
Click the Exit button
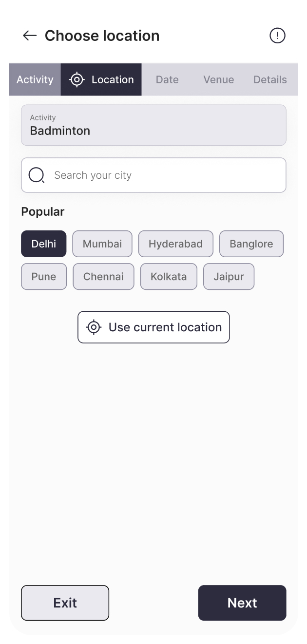click(x=65, y=603)
